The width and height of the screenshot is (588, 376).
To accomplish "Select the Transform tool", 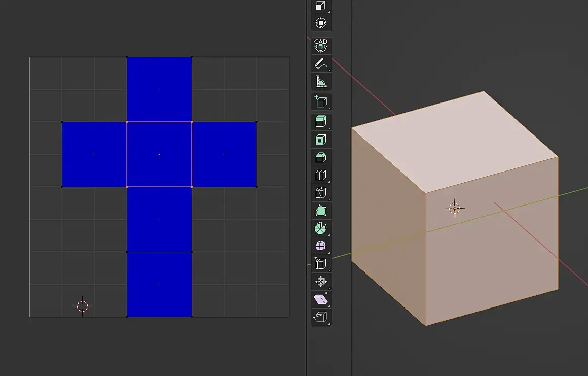I will [x=321, y=23].
